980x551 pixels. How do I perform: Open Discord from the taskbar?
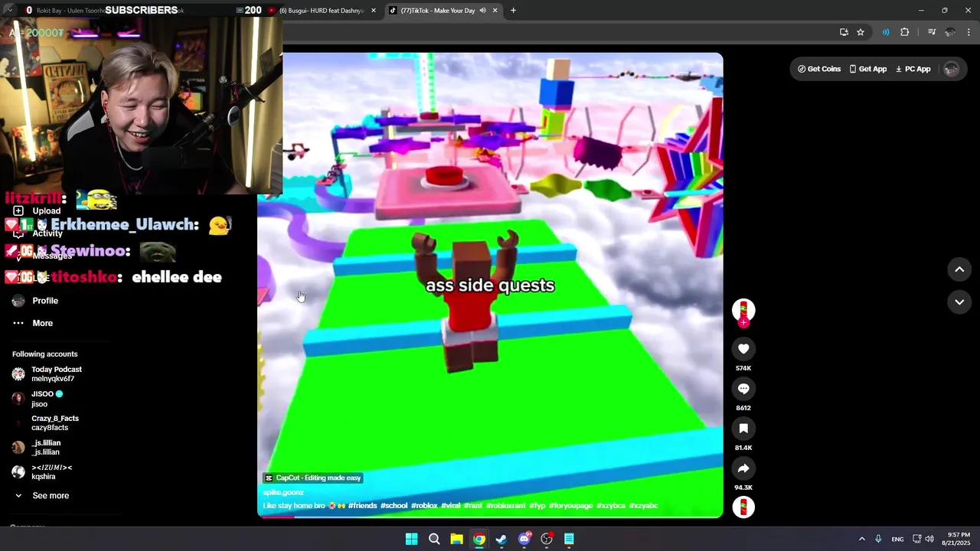point(524,539)
